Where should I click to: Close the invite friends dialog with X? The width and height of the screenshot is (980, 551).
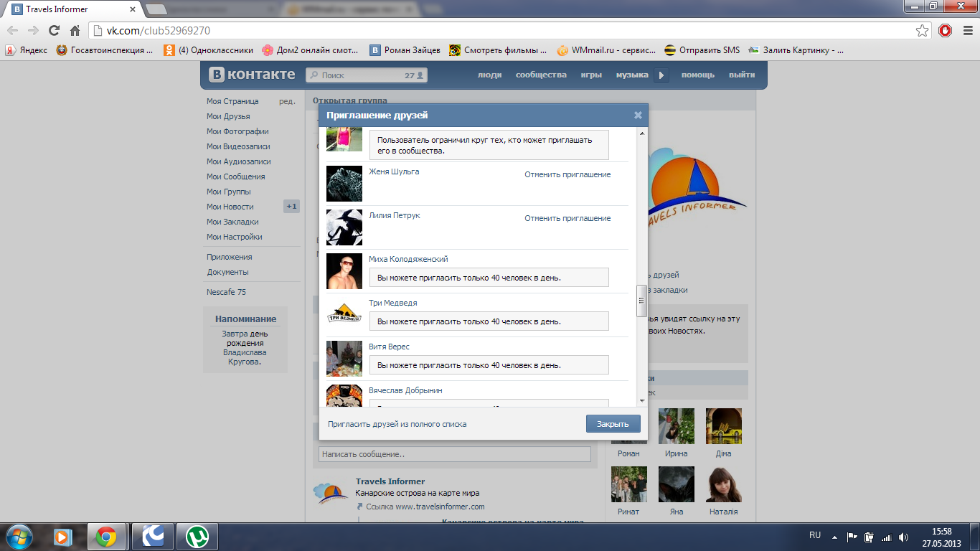638,115
